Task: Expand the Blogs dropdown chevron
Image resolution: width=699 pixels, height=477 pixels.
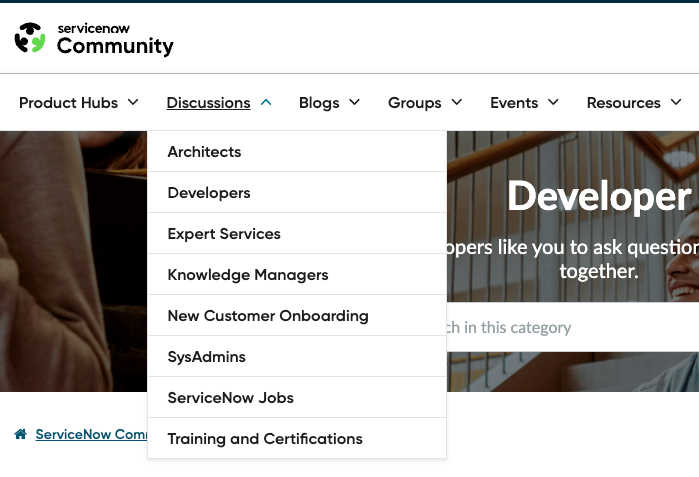Action: coord(354,102)
